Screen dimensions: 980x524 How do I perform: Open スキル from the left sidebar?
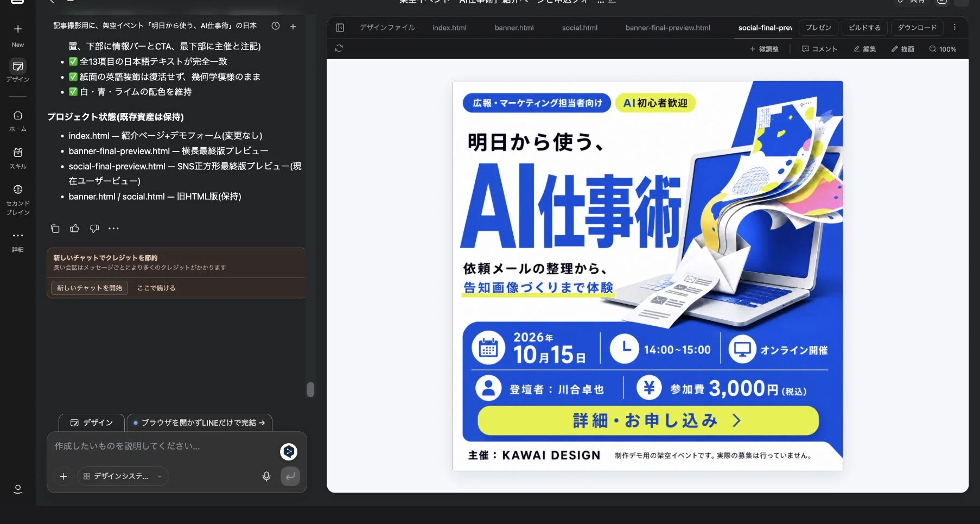[18, 159]
